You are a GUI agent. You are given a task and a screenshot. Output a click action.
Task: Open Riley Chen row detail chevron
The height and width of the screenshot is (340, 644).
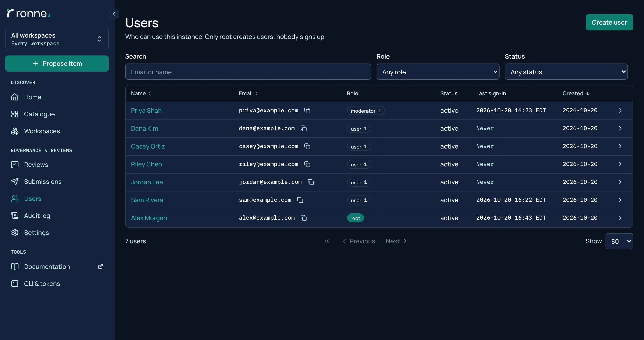620,164
